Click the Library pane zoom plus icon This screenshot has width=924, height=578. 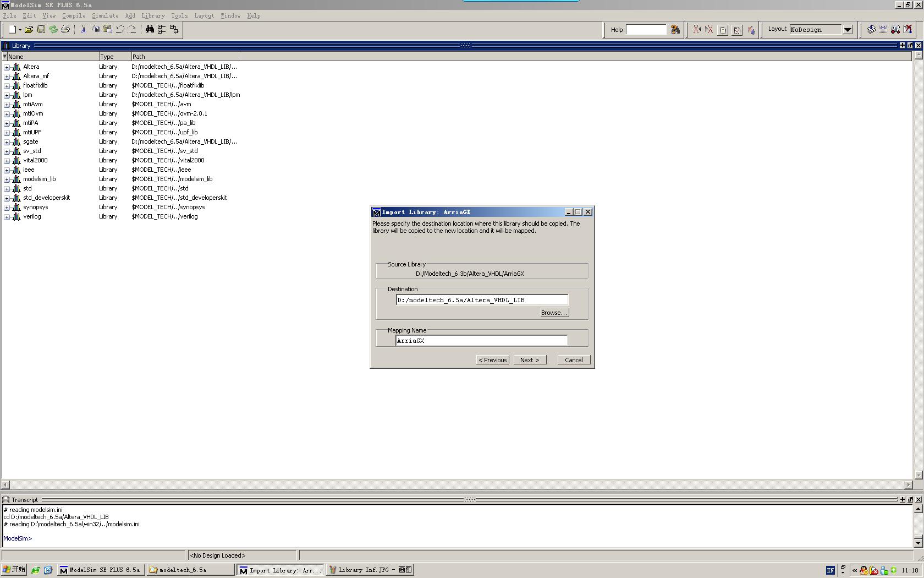point(902,46)
